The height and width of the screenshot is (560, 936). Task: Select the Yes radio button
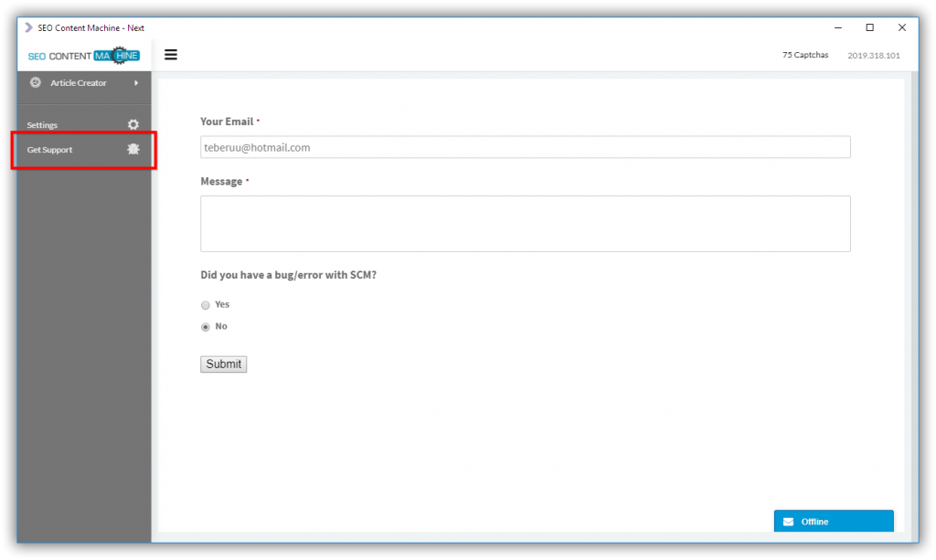point(206,305)
